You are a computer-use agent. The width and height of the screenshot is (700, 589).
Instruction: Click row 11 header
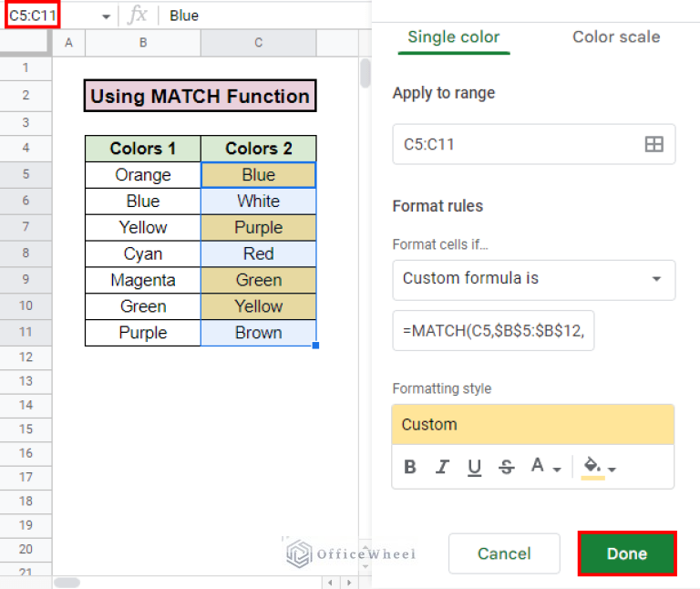[26, 333]
